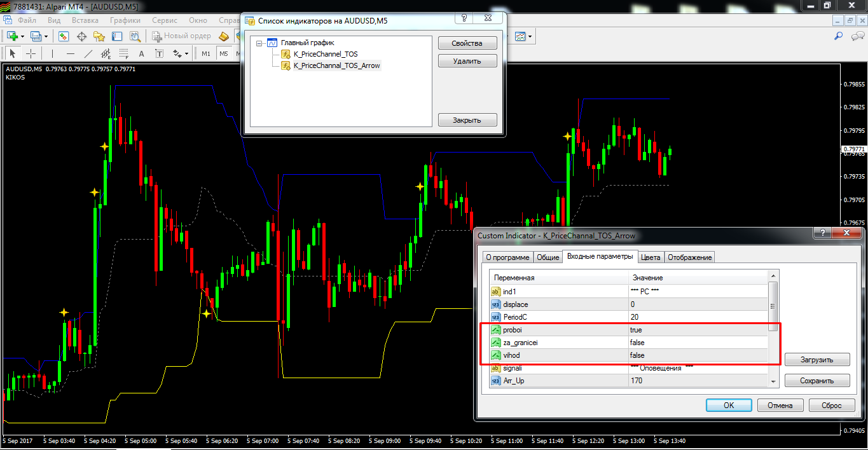The image size is (868, 450).
Task: Select the Text label tool (T box)
Action: (159, 54)
